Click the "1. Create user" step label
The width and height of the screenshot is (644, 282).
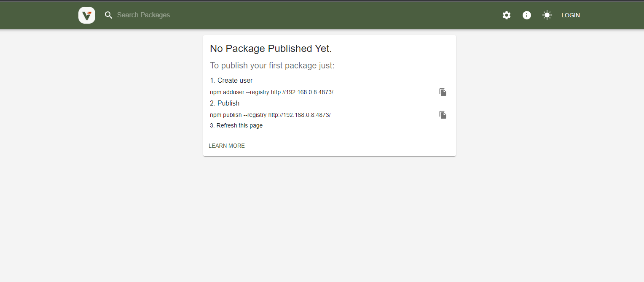click(x=231, y=80)
